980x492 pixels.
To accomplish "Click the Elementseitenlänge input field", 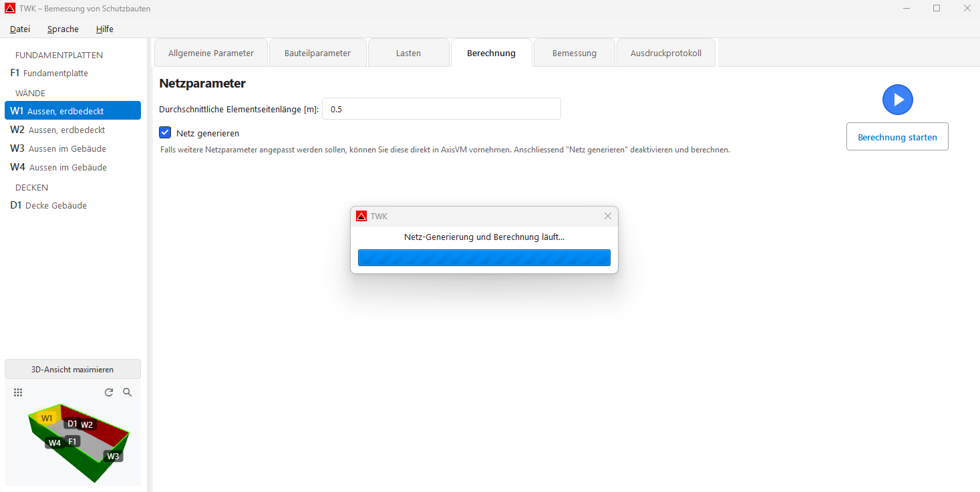I will (441, 108).
